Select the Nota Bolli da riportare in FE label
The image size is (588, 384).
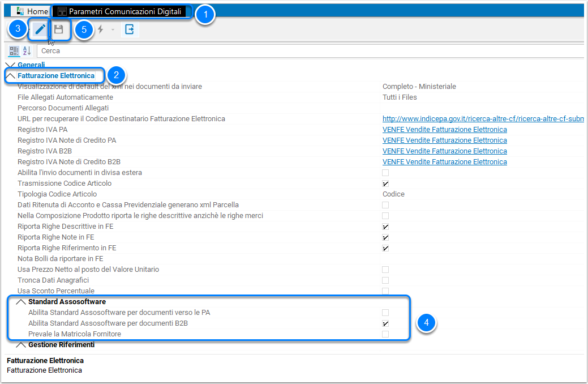(61, 259)
